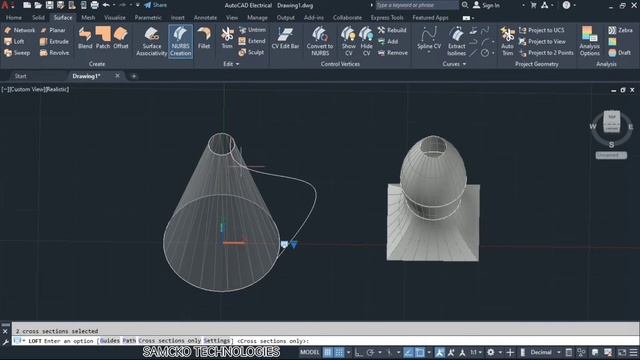Open the annotation scale 1:1 dropdown
The height and width of the screenshot is (360, 640).
475,352
